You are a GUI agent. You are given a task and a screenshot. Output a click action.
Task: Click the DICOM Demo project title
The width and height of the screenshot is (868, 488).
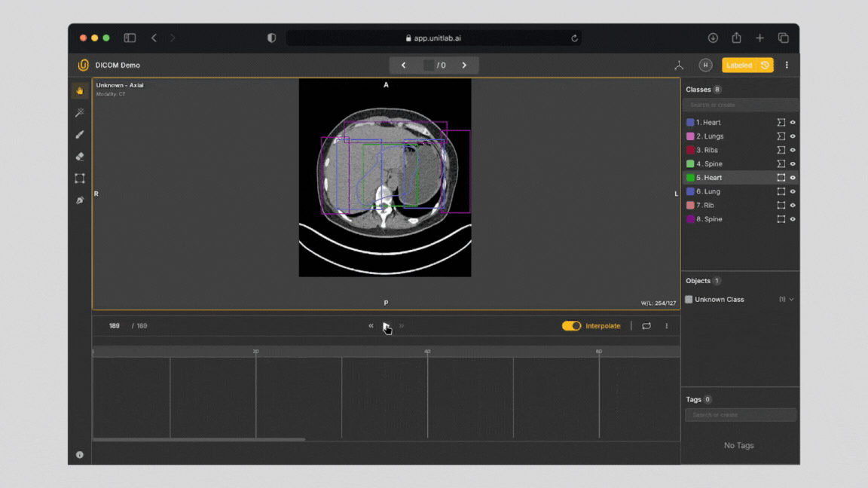pyautogui.click(x=115, y=65)
